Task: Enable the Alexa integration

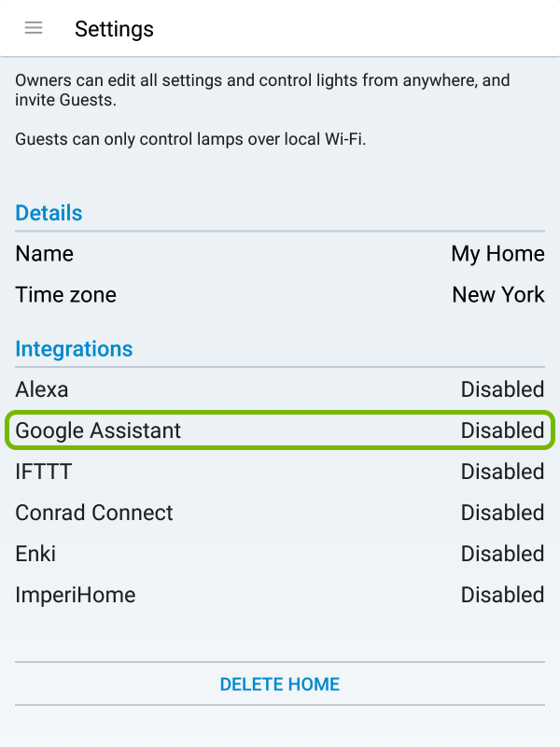Action: tap(280, 389)
